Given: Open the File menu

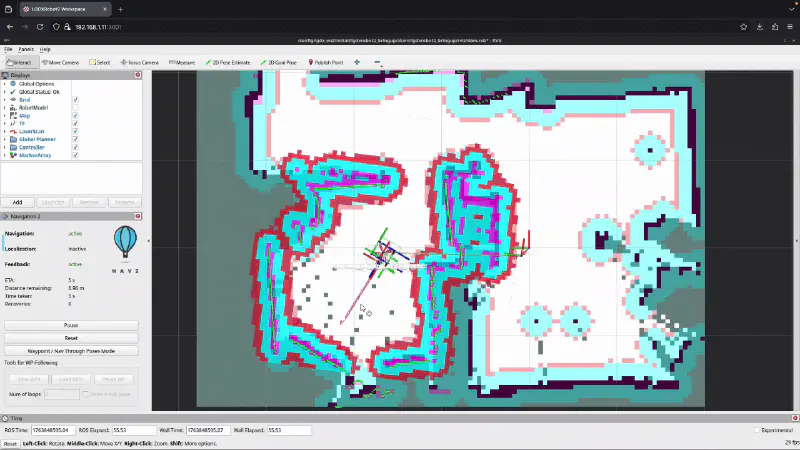Looking at the screenshot, I should 8,49.
